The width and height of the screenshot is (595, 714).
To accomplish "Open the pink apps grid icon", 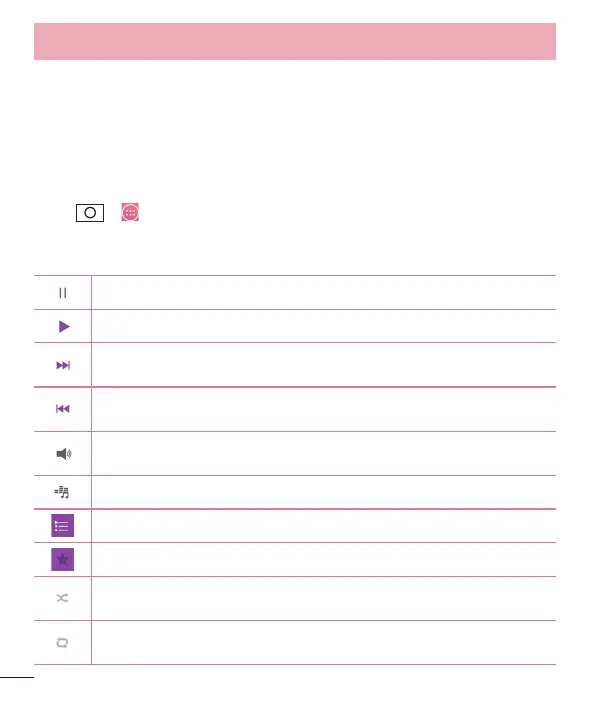I will click(x=130, y=212).
